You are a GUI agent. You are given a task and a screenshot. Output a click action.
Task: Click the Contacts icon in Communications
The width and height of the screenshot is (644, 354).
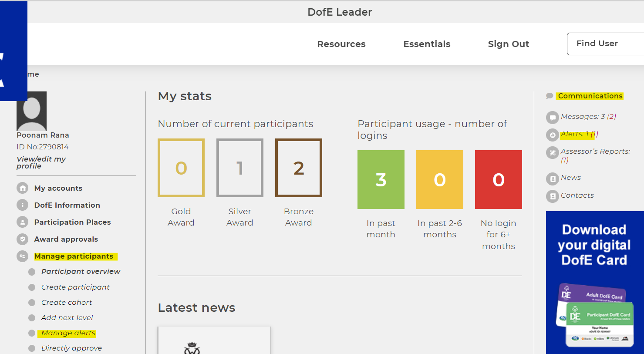552,196
